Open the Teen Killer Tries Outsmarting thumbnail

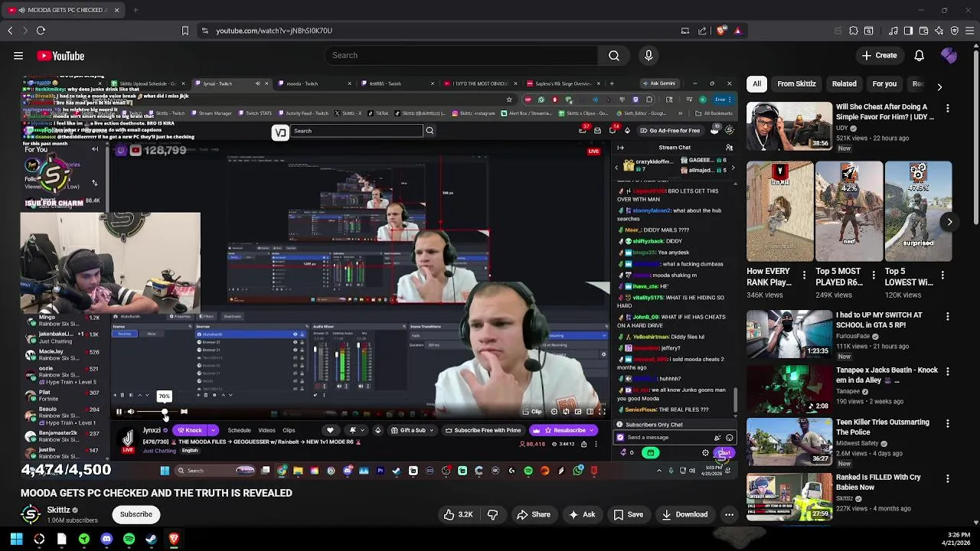point(789,442)
